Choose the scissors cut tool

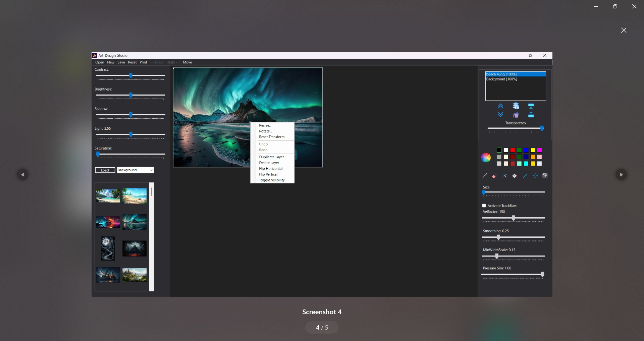click(x=505, y=176)
